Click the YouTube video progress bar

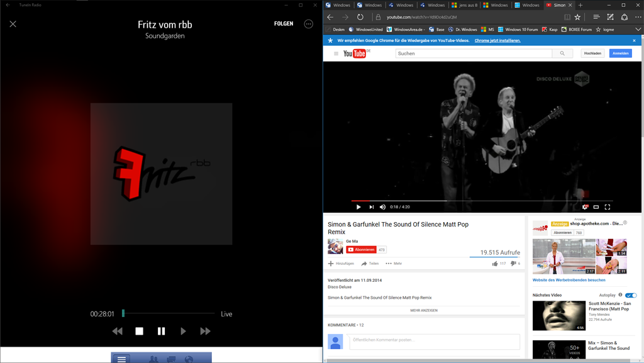(x=482, y=201)
